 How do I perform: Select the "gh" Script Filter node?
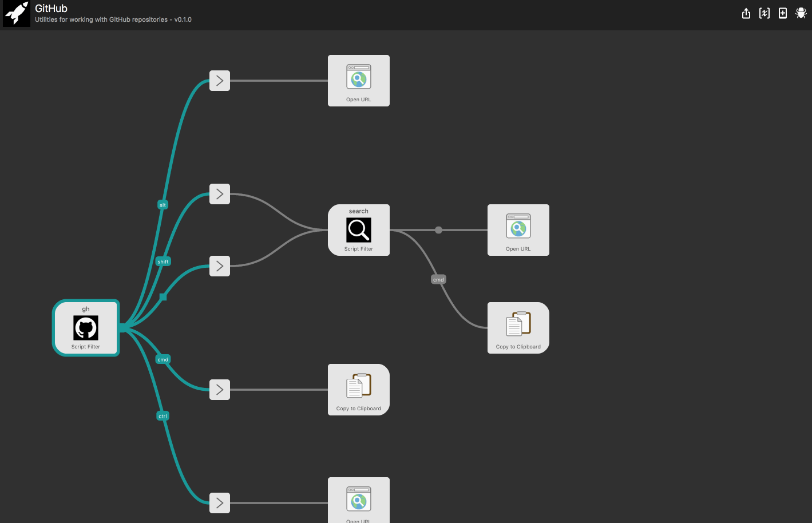tap(86, 327)
